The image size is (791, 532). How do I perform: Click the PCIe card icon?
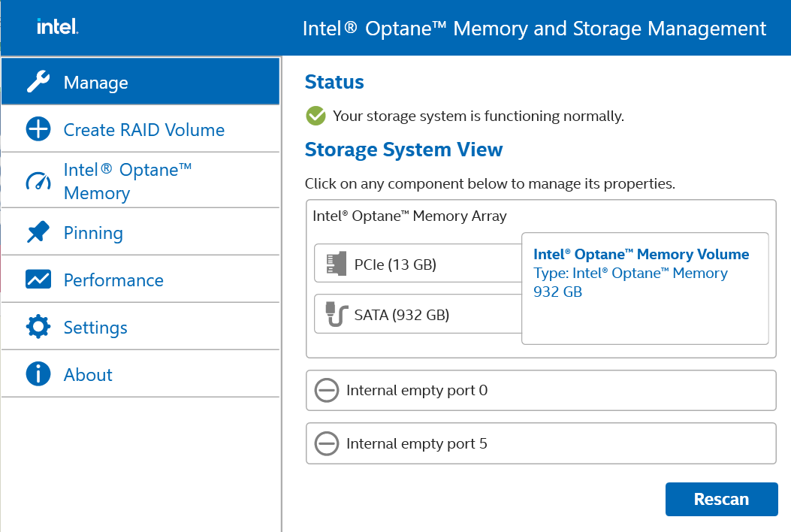pos(334,264)
